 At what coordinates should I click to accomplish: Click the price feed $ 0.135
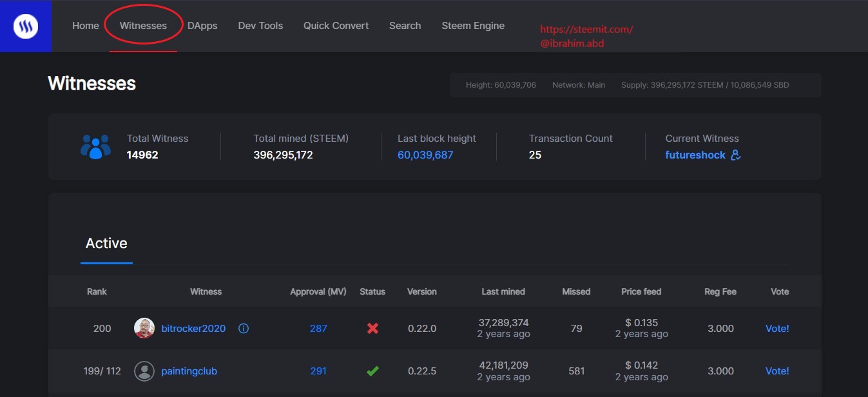pos(641,323)
